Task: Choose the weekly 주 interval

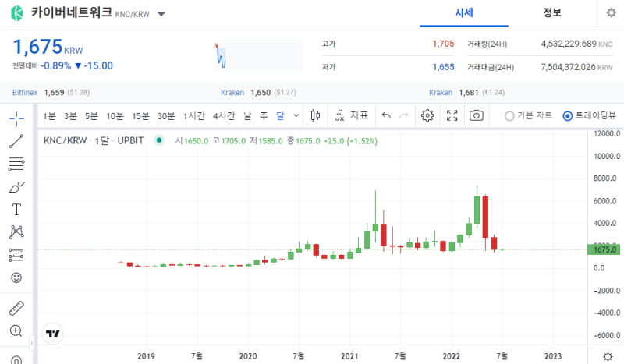Action: (264, 116)
